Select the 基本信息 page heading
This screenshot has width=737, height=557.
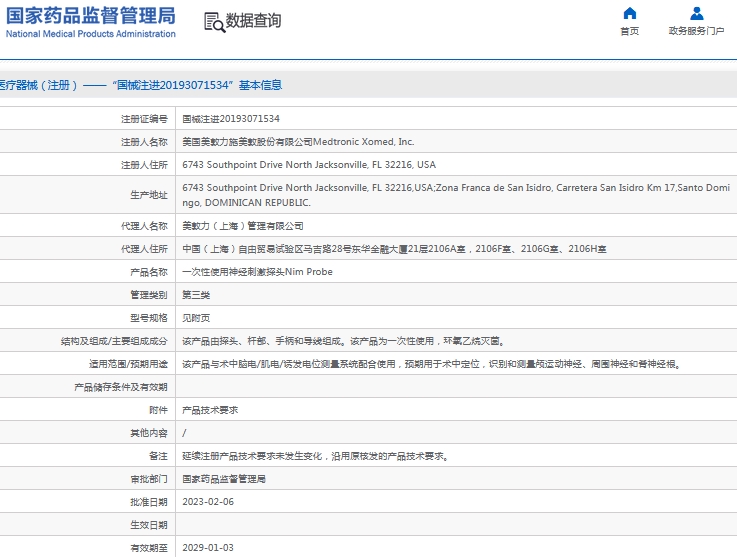pos(260,85)
